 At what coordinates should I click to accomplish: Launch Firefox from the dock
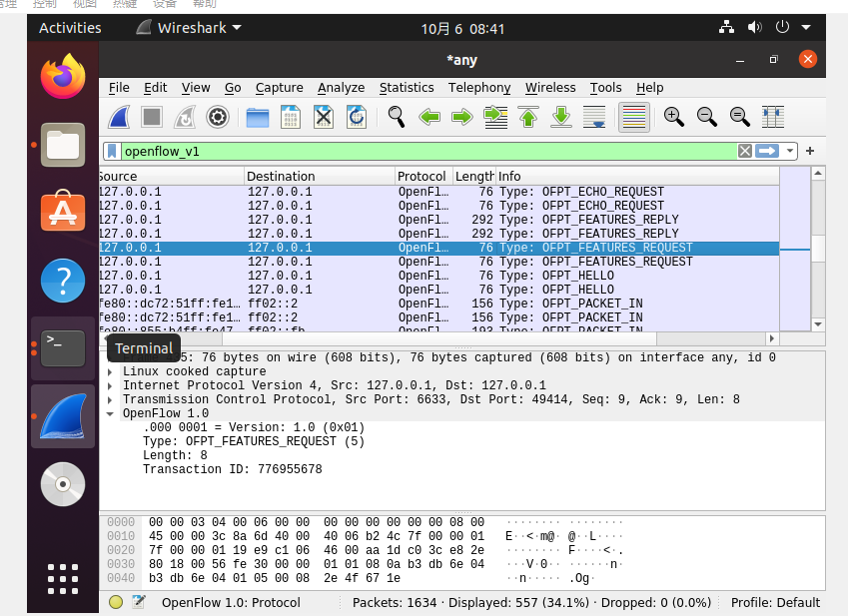[63, 76]
